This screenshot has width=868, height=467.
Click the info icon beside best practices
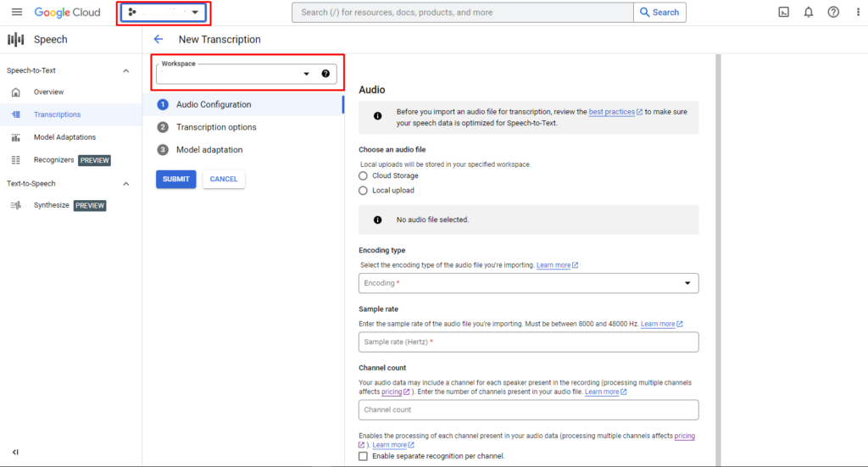[377, 116]
